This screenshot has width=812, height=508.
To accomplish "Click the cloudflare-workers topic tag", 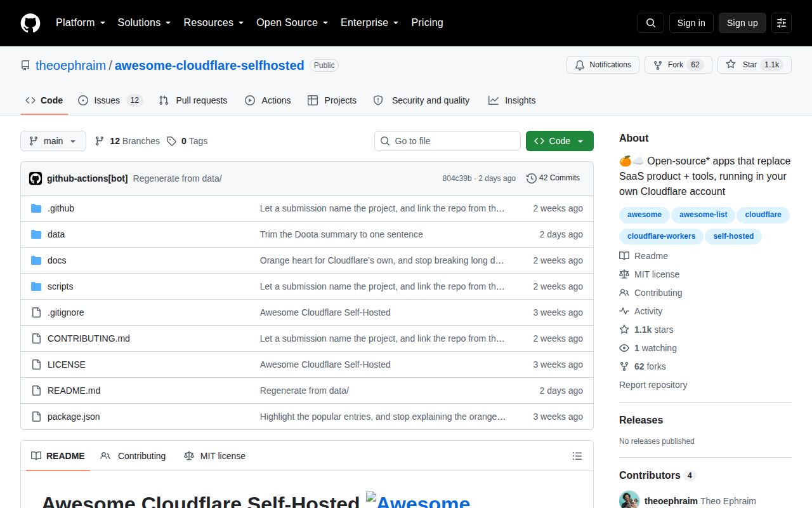I will coord(661,236).
